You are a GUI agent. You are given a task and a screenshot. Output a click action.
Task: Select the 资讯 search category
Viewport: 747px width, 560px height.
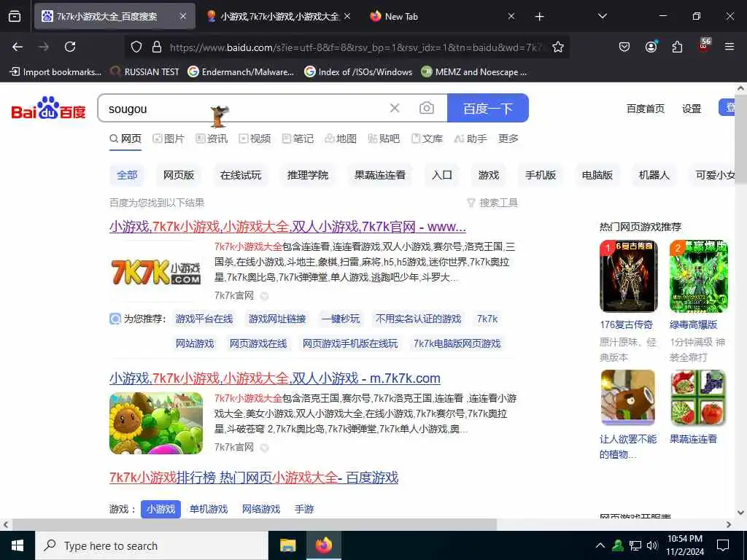click(212, 139)
